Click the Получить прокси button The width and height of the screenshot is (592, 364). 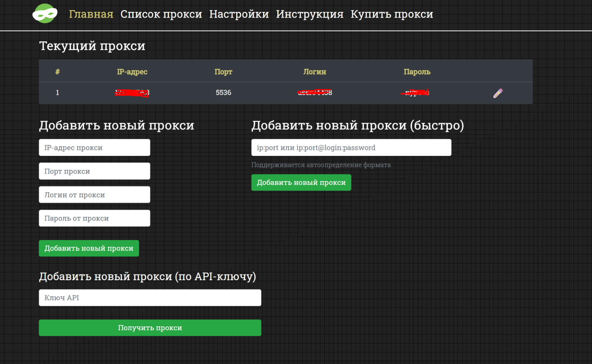pyautogui.click(x=150, y=328)
